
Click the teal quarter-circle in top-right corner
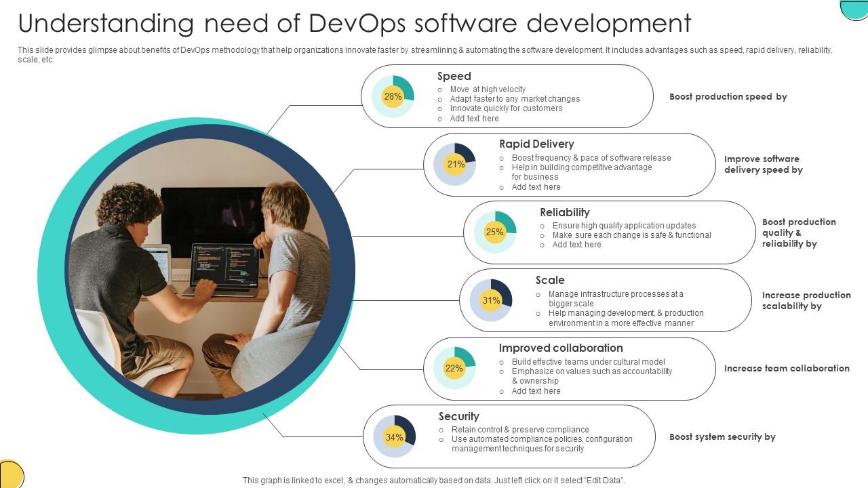[856, 8]
